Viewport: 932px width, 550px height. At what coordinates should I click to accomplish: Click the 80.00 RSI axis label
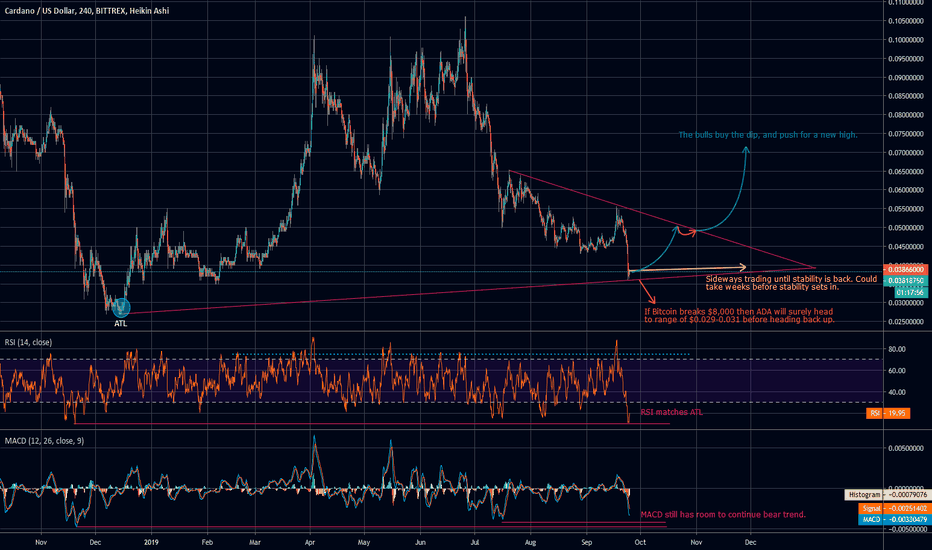897,349
